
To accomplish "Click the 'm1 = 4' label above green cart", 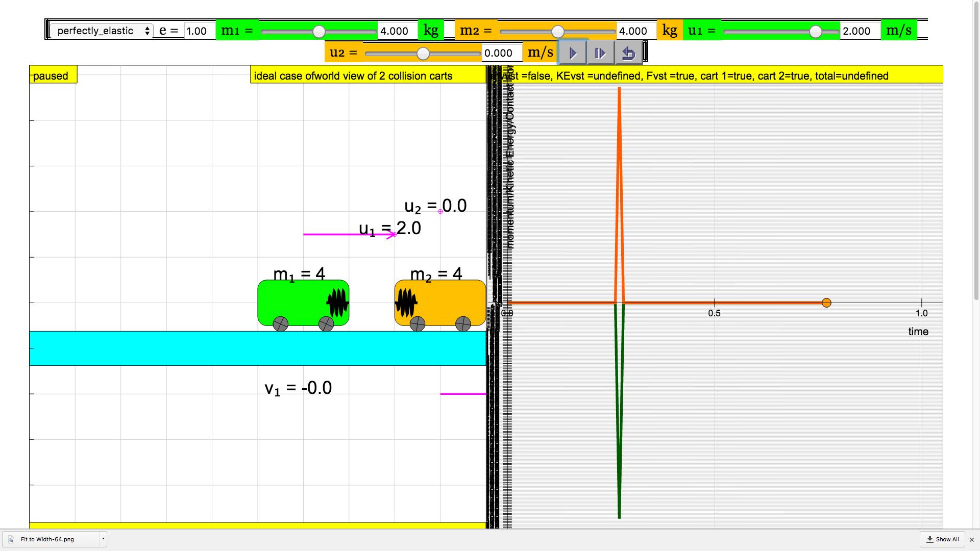I will coord(299,274).
